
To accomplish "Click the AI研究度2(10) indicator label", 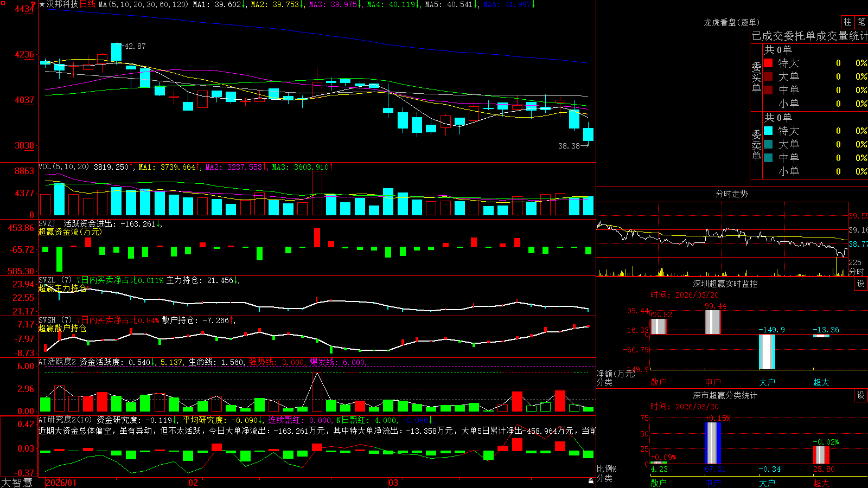I will click(66, 420).
